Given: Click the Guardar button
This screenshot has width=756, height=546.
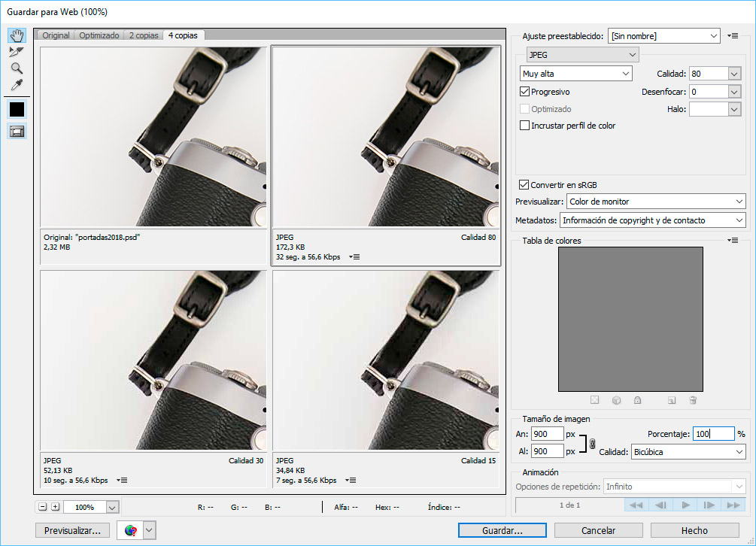Looking at the screenshot, I should coord(502,530).
